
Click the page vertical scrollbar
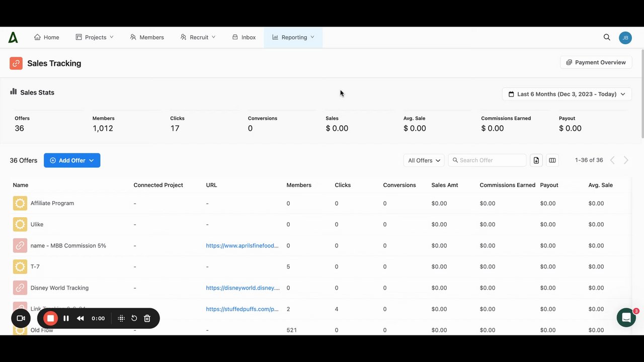click(x=641, y=93)
